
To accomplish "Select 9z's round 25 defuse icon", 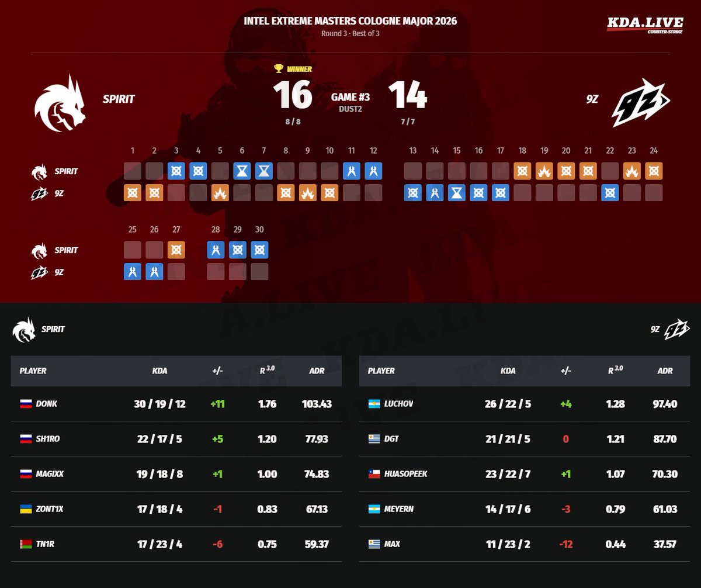I will 133,272.
